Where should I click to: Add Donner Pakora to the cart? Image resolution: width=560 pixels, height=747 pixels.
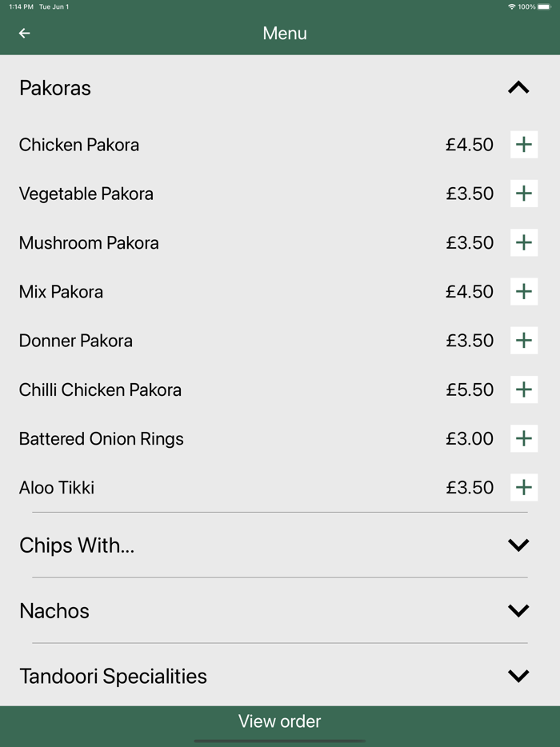tap(524, 340)
